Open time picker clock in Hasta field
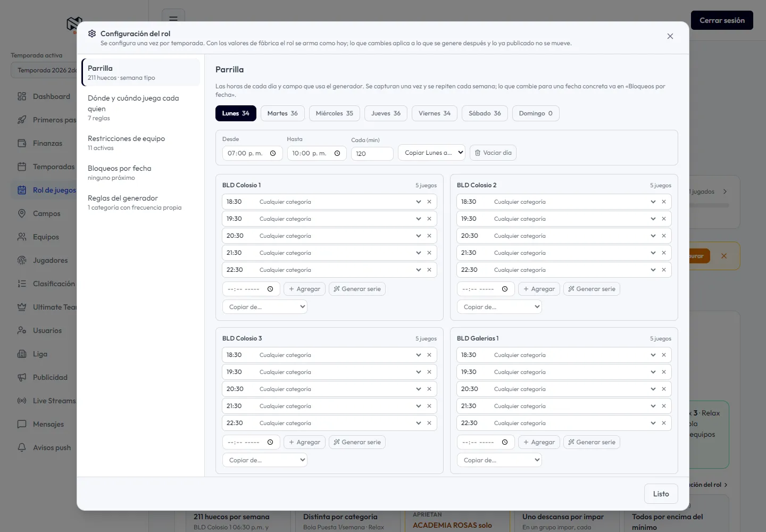 [337, 153]
